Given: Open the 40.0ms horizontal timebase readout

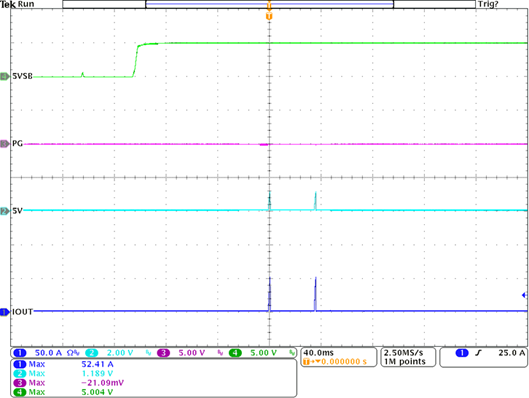Looking at the screenshot, I should 338,357.
